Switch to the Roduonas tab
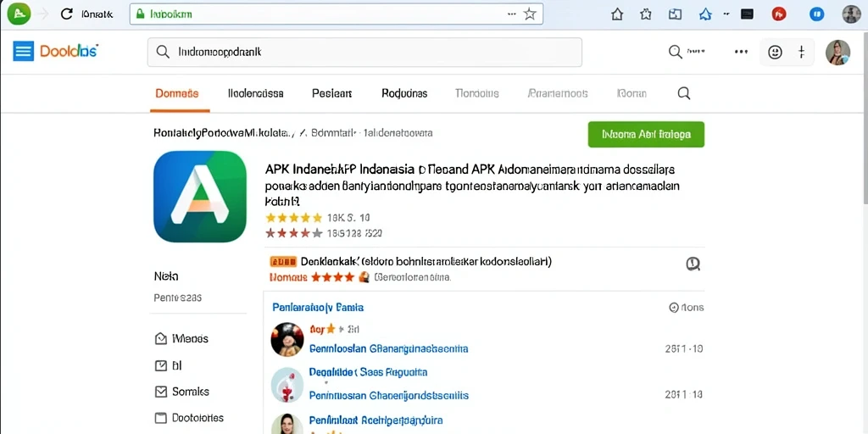 (404, 93)
